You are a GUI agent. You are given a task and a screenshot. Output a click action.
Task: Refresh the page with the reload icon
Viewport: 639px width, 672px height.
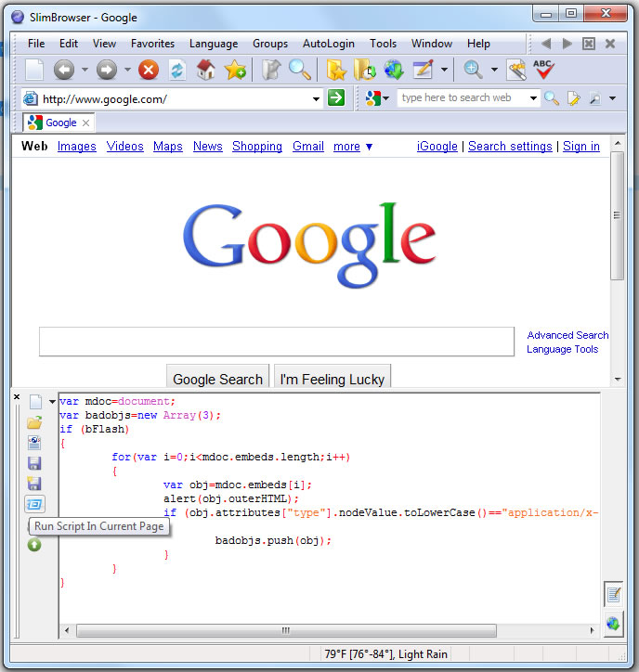(x=177, y=70)
